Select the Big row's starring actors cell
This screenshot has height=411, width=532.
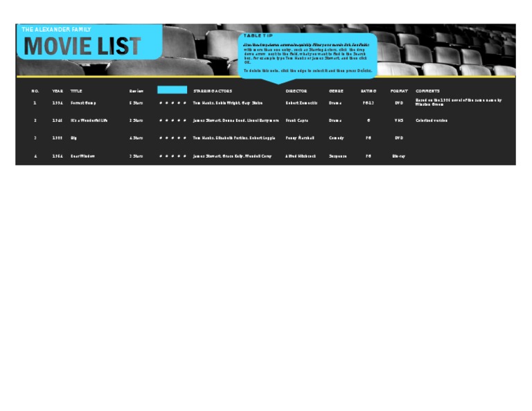(x=233, y=138)
